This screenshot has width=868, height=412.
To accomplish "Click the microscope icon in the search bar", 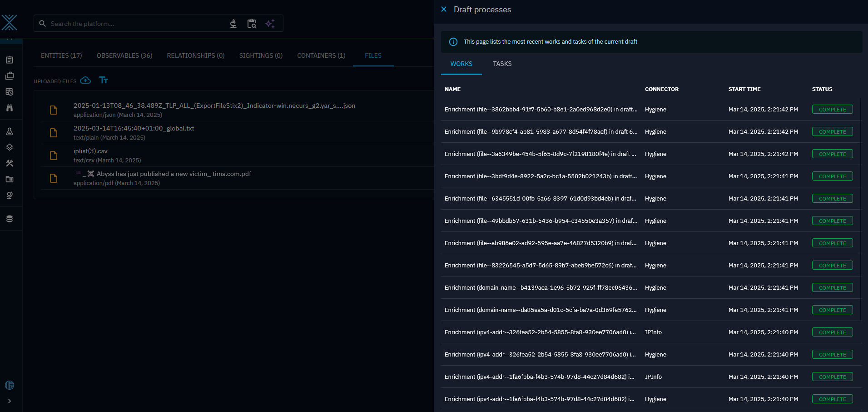I will 233,24.
